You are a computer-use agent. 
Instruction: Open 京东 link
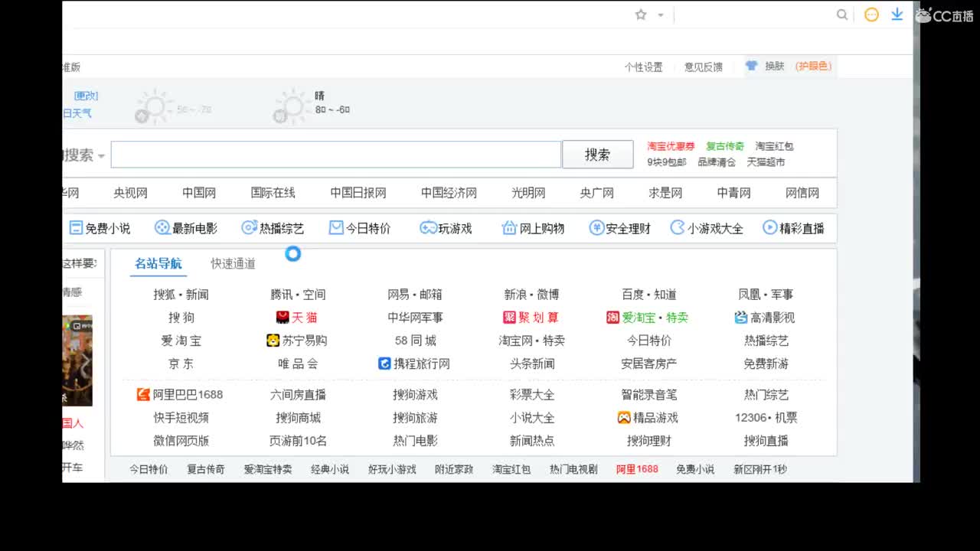coord(181,364)
